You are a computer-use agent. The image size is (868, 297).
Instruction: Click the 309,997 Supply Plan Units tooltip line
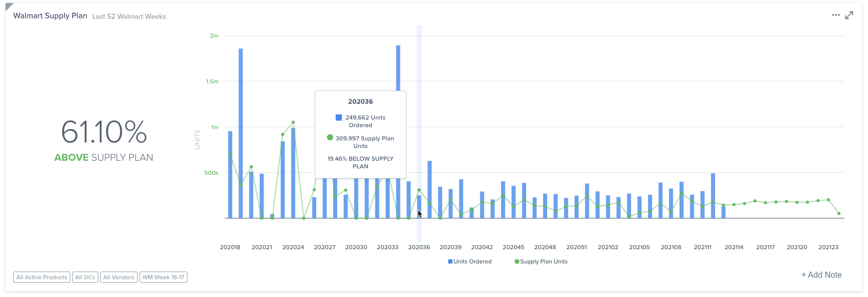tap(361, 142)
